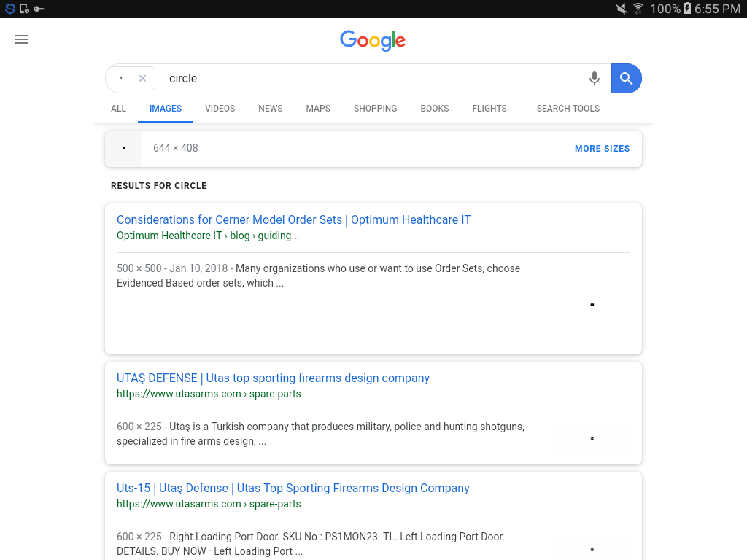747x560 pixels.
Task: Open the BOOKS tab
Action: pyautogui.click(x=435, y=109)
